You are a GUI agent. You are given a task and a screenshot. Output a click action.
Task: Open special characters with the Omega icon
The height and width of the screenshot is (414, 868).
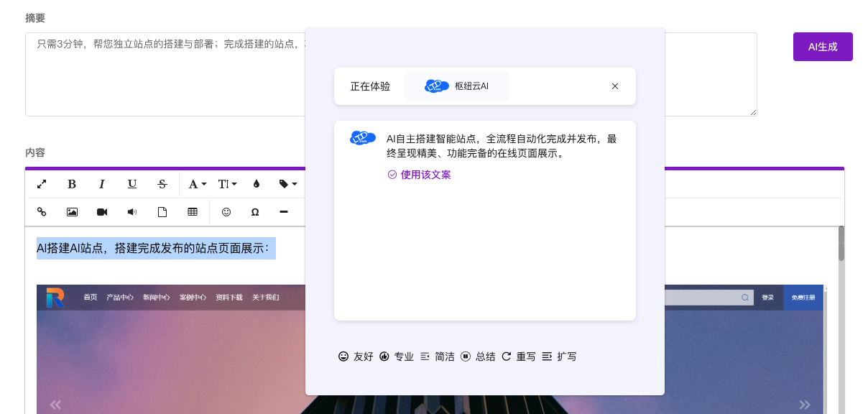(255, 212)
